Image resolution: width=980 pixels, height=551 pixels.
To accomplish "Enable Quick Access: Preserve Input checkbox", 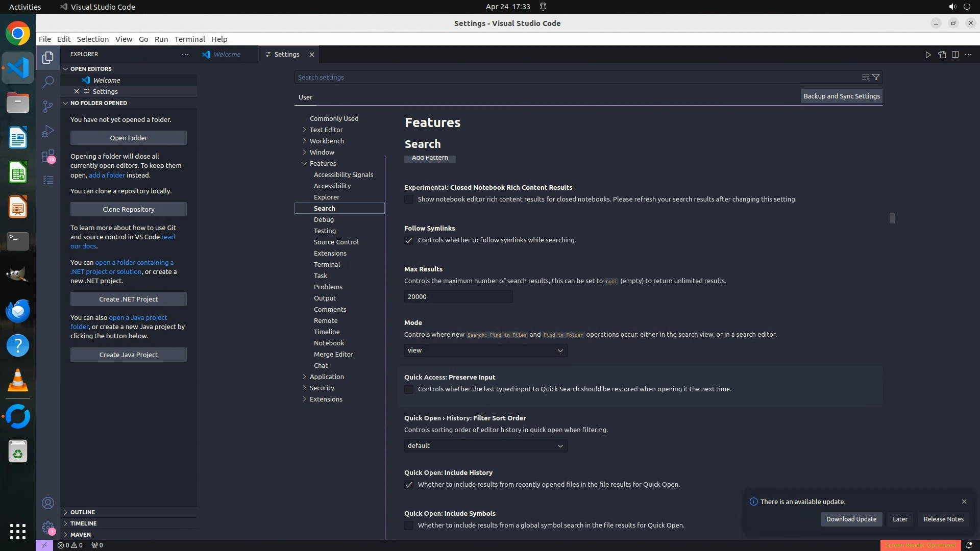I will click(x=409, y=389).
